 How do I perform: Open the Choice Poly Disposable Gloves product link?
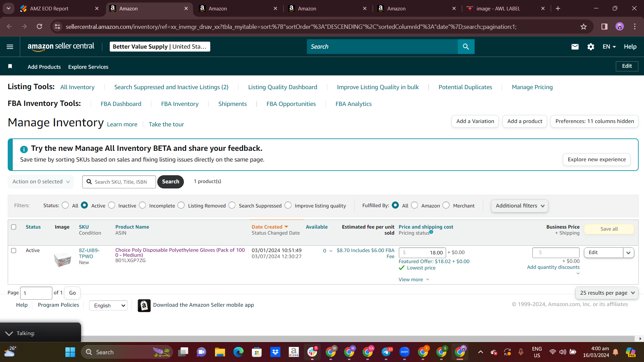[180, 253]
